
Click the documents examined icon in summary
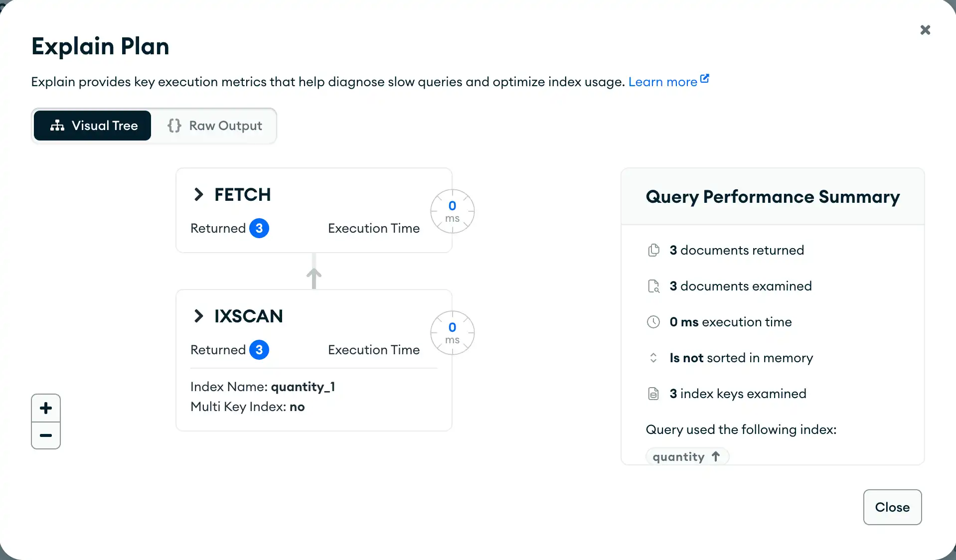(653, 286)
